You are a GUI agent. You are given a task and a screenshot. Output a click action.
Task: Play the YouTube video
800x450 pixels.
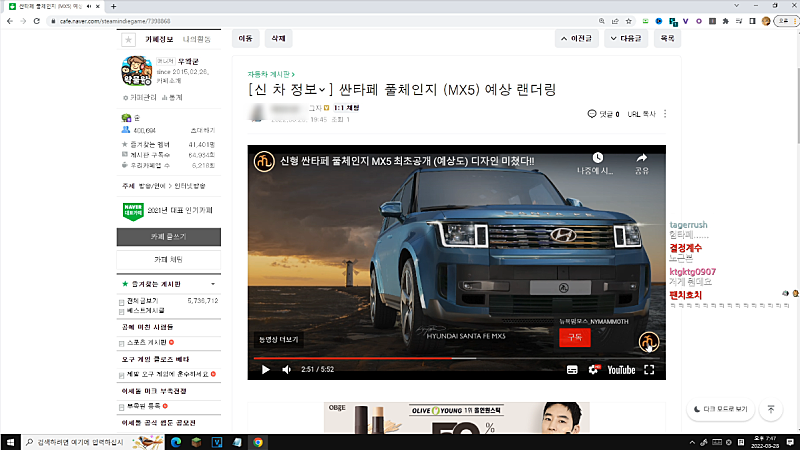click(266, 369)
